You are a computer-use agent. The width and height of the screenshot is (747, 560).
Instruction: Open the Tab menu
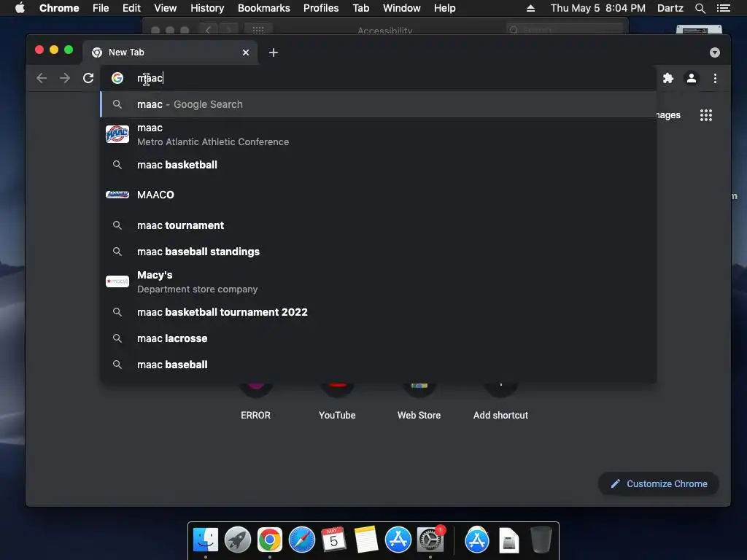pos(360,8)
